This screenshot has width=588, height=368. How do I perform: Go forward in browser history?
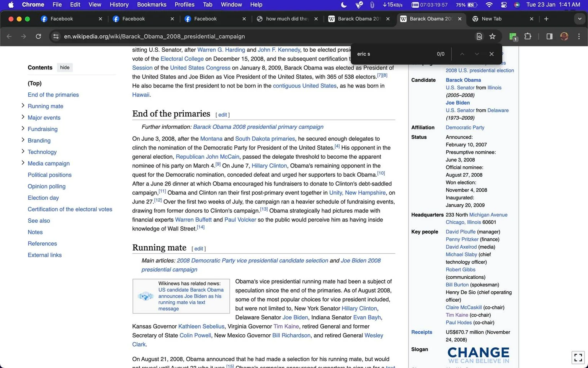coord(24,36)
